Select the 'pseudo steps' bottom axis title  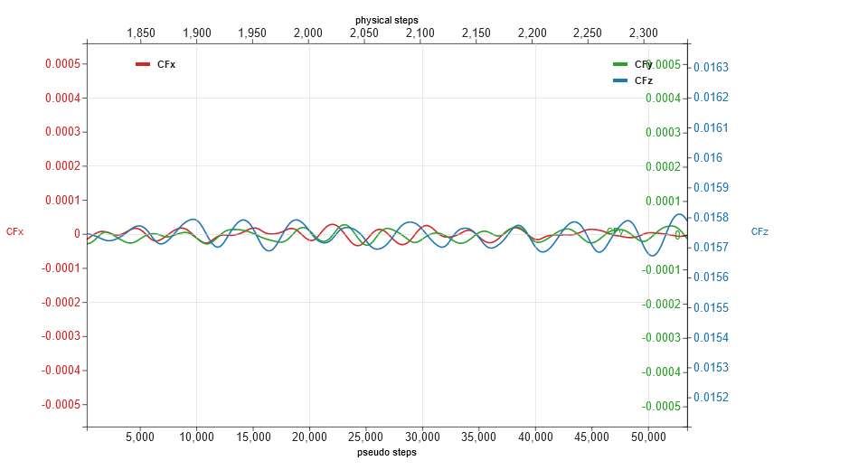click(x=387, y=452)
